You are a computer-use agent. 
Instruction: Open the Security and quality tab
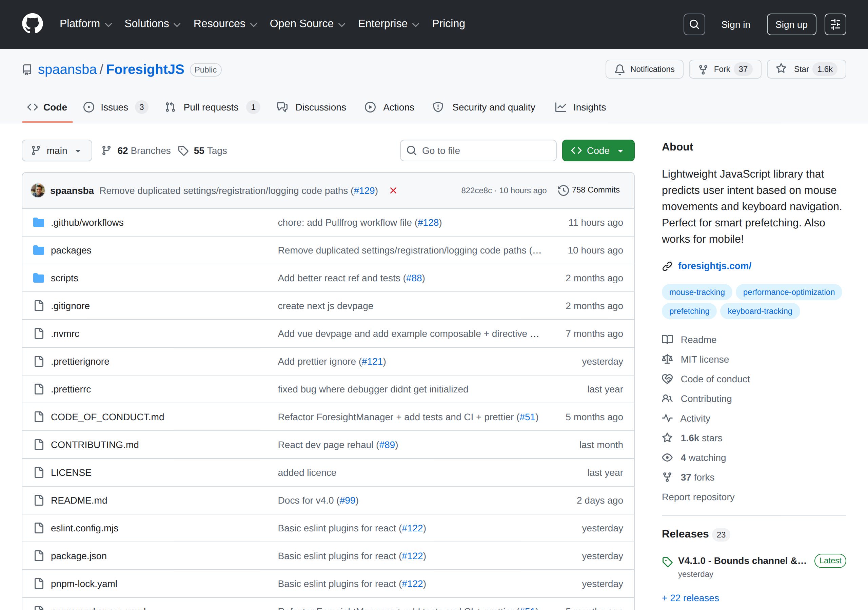tap(484, 107)
